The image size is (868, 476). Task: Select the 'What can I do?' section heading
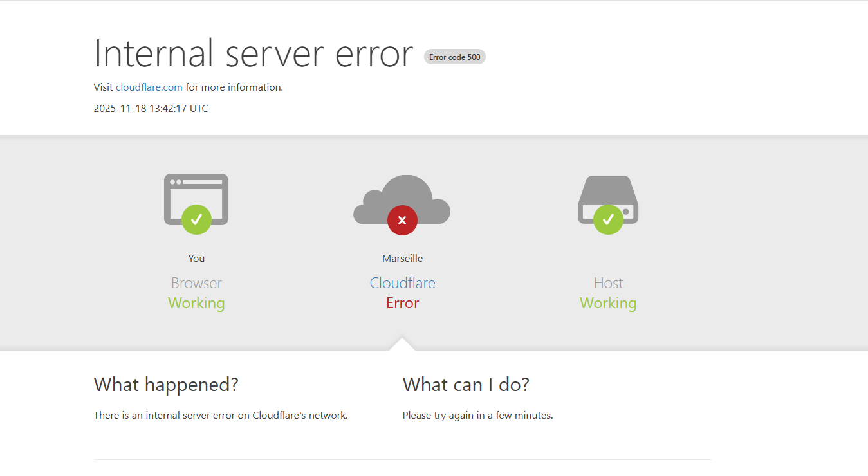point(466,384)
